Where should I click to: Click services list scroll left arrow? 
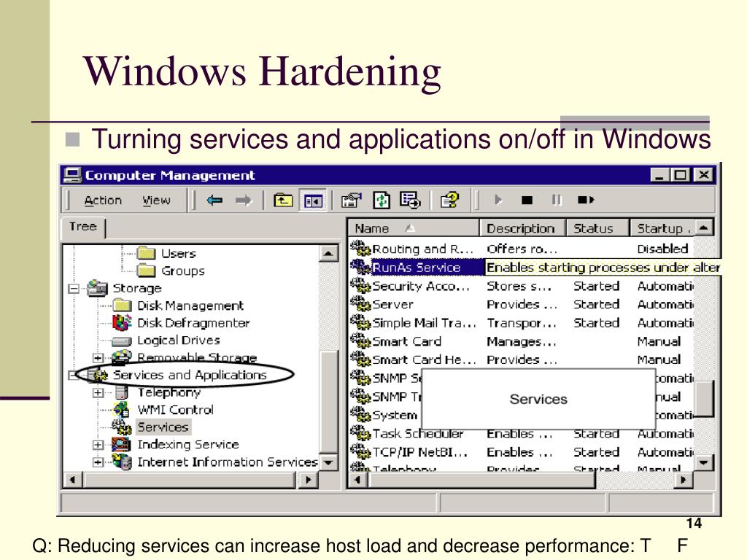[x=357, y=480]
